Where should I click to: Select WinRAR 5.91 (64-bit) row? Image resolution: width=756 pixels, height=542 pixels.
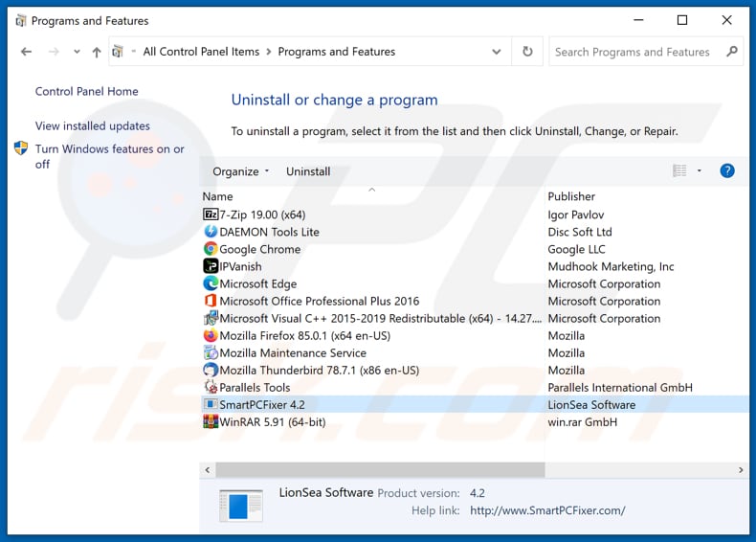pyautogui.click(x=475, y=422)
